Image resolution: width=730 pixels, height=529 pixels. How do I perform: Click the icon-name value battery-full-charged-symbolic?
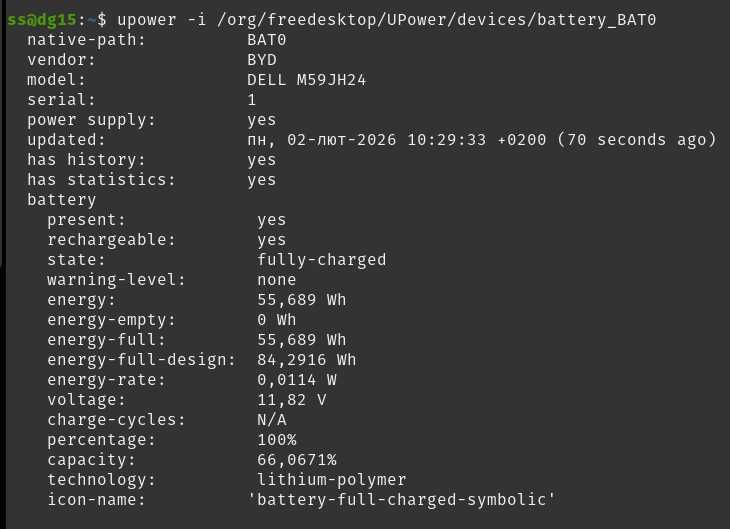(401, 500)
